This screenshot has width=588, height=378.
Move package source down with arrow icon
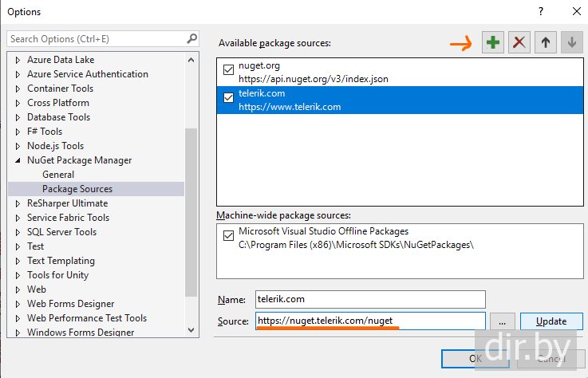click(571, 43)
